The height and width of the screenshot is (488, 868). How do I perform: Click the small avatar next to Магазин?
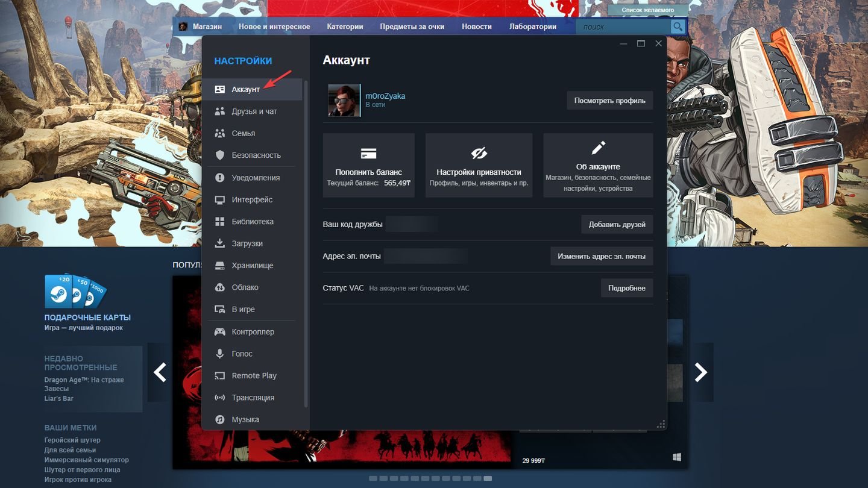183,27
